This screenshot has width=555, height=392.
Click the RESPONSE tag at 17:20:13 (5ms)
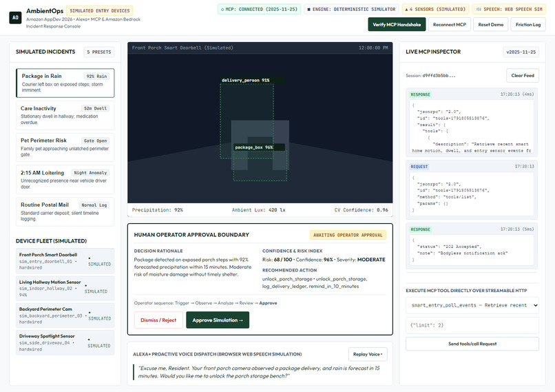(420, 229)
